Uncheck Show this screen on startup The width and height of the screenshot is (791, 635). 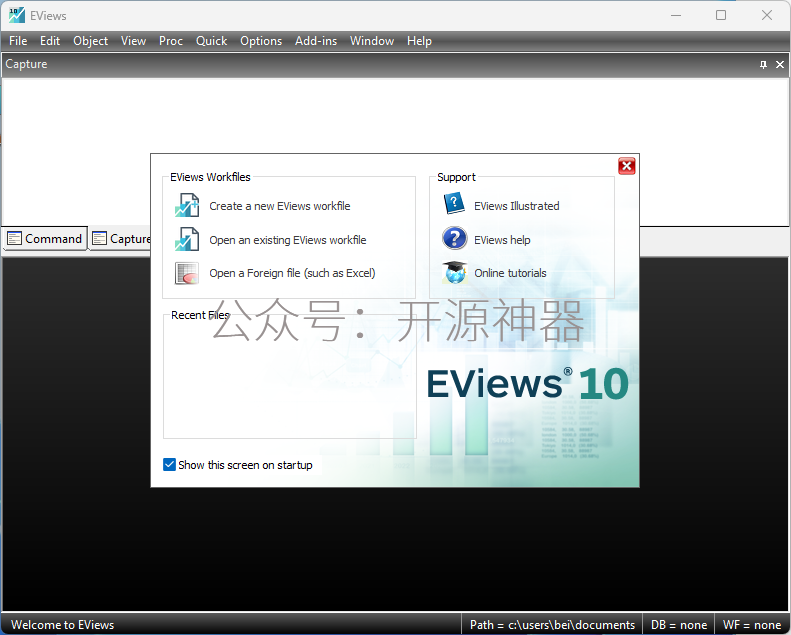[170, 465]
